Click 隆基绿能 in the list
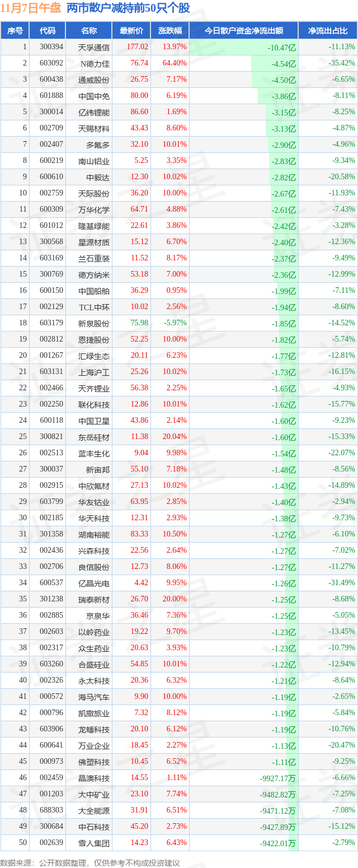 (x=94, y=226)
